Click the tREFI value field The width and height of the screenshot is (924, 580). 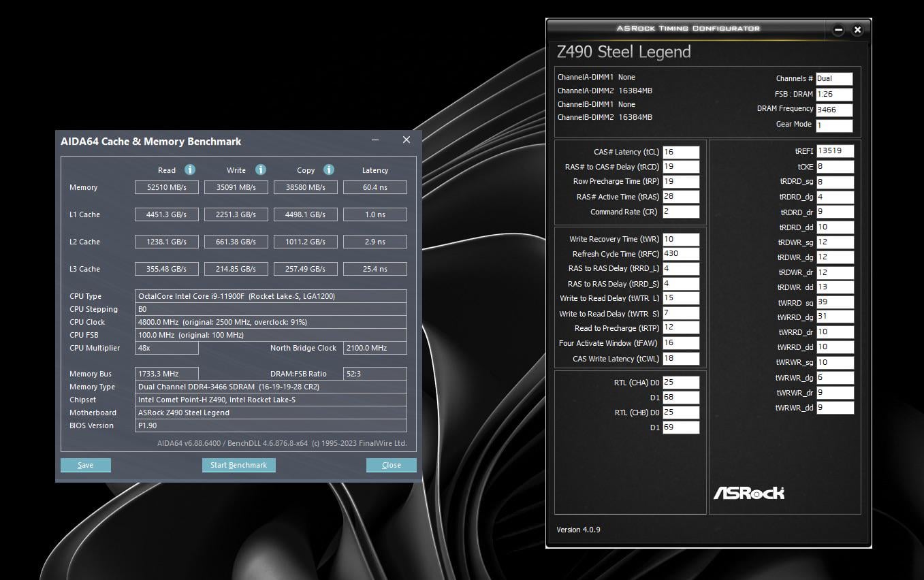(x=835, y=151)
